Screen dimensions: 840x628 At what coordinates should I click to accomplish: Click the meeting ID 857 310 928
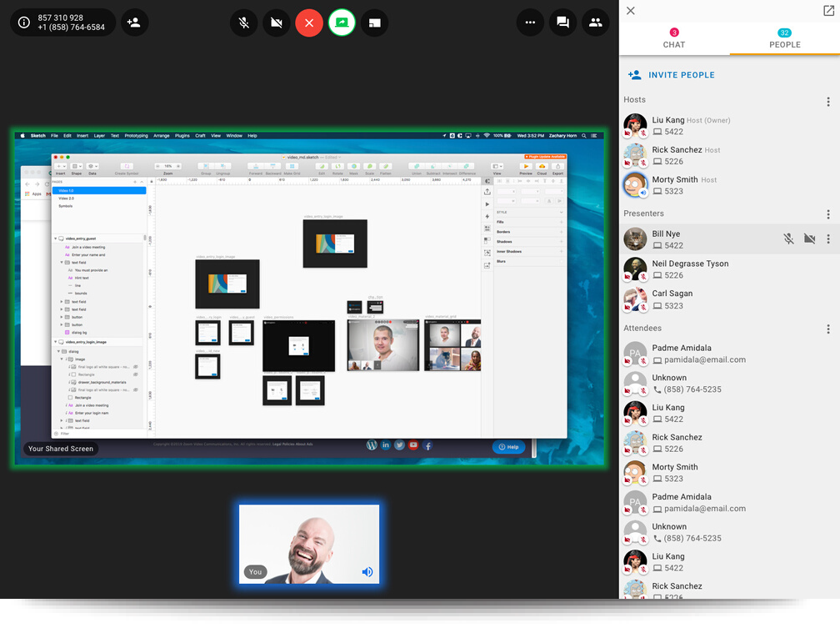click(x=60, y=18)
